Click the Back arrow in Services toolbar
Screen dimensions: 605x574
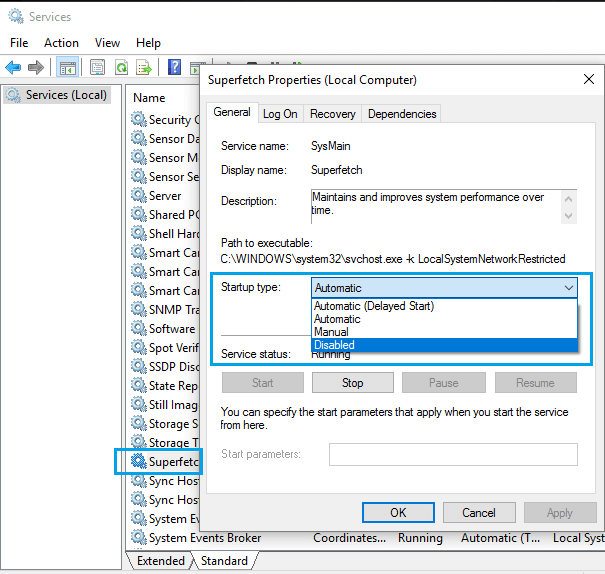tap(13, 68)
